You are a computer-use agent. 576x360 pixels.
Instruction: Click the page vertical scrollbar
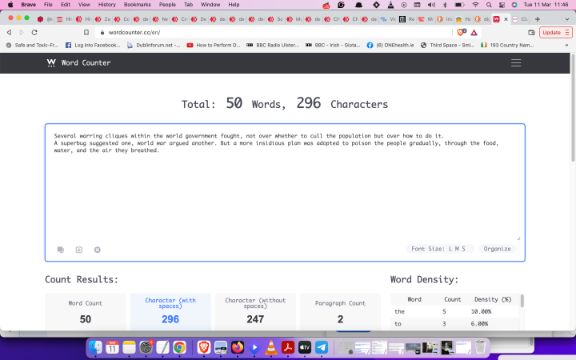tap(573, 108)
